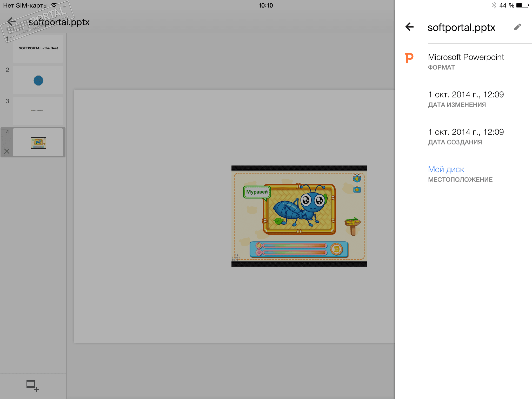Select slide 2 with blue circle

[x=38, y=80]
